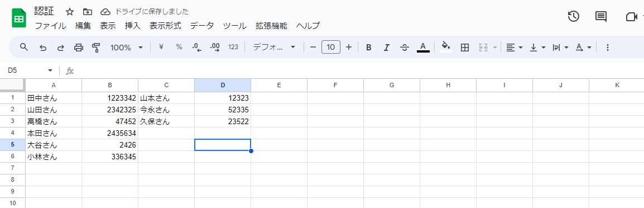Image resolution: width=644 pixels, height=208 pixels.
Task: Open text wrapping dropdown
Action: pyautogui.click(x=560, y=48)
